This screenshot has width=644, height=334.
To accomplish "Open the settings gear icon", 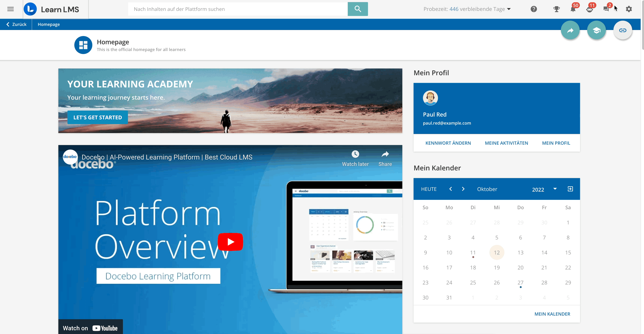I will click(629, 9).
